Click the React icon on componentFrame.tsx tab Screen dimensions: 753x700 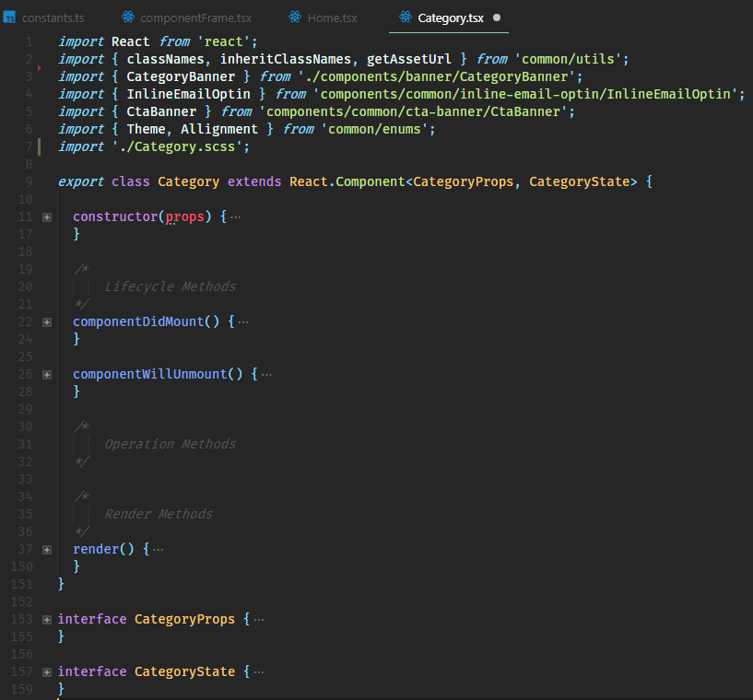tap(128, 17)
